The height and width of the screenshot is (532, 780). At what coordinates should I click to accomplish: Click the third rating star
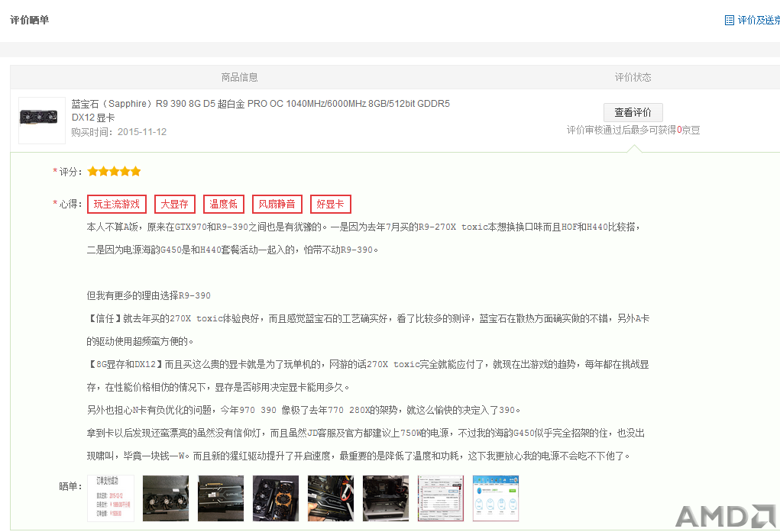point(114,172)
